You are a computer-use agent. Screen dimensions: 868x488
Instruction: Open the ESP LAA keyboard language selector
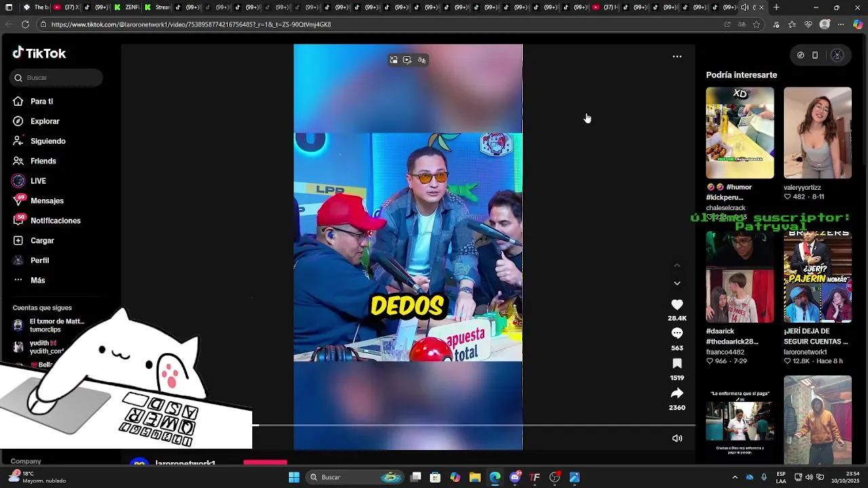[x=781, y=478]
